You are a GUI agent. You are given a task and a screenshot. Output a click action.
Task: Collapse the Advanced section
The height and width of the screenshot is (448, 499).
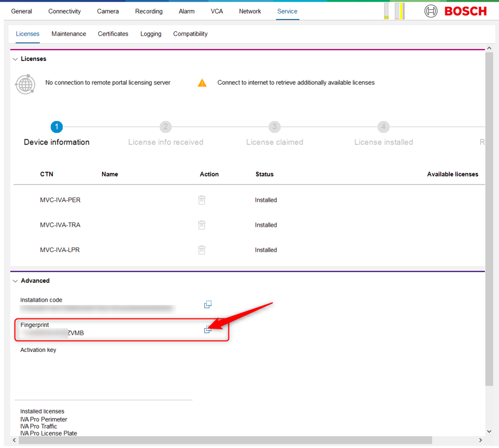15,281
